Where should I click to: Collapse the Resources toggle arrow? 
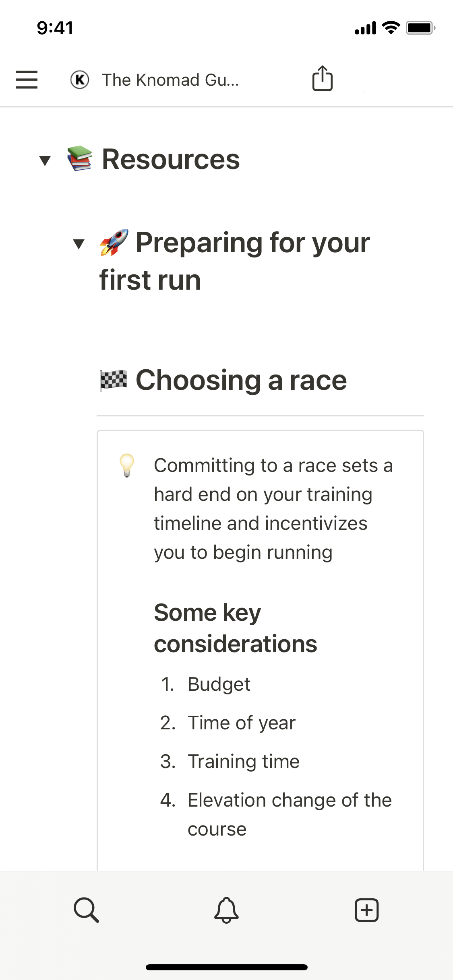(45, 161)
